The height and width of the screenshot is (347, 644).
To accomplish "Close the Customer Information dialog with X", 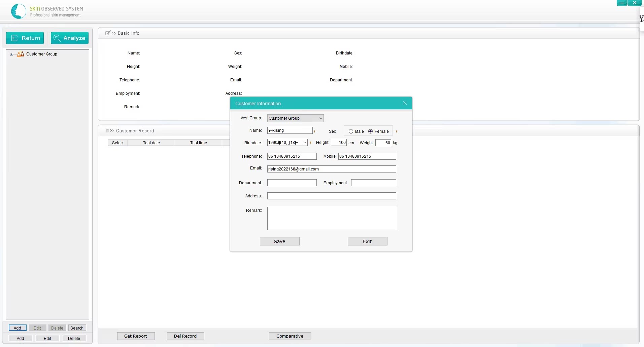I will pos(405,103).
